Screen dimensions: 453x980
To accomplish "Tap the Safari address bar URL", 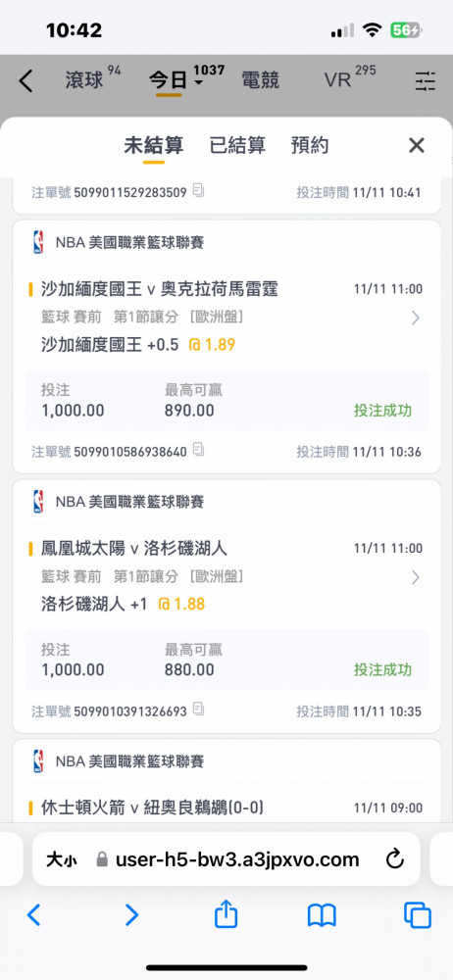I will click(237, 859).
